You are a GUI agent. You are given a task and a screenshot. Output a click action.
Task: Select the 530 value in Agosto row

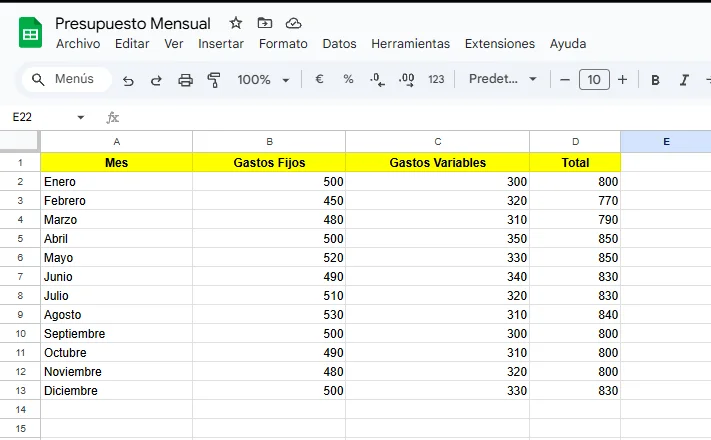pos(269,314)
